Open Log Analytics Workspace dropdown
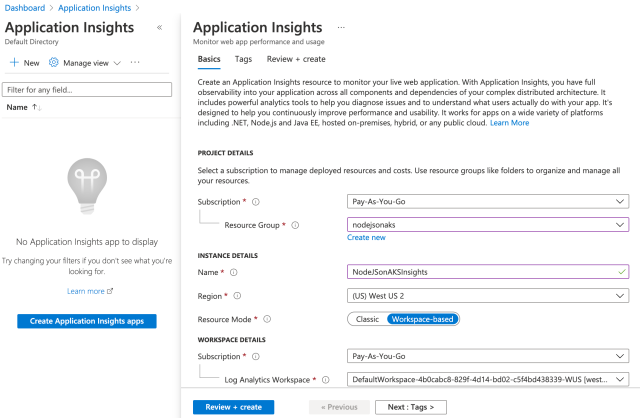The image size is (640, 418). (488, 380)
